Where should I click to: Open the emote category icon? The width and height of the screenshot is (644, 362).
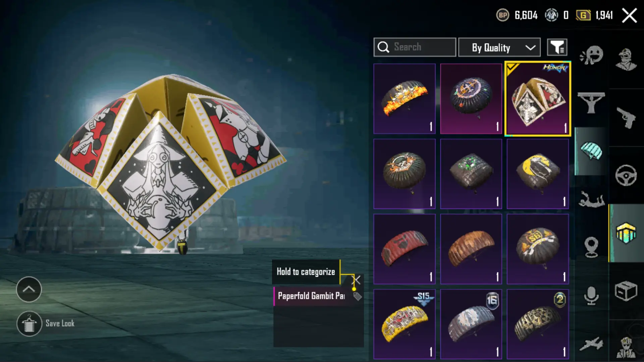592,55
